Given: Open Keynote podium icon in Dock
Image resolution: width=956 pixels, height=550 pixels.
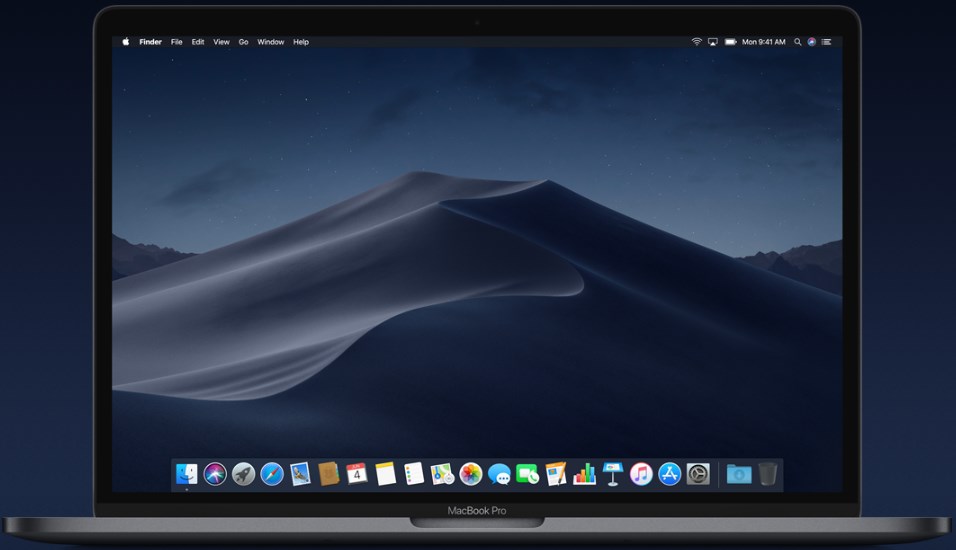Looking at the screenshot, I should point(613,474).
